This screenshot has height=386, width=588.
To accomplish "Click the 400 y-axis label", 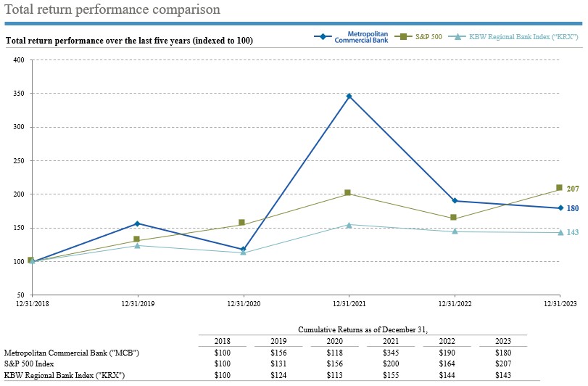I will [x=19, y=60].
